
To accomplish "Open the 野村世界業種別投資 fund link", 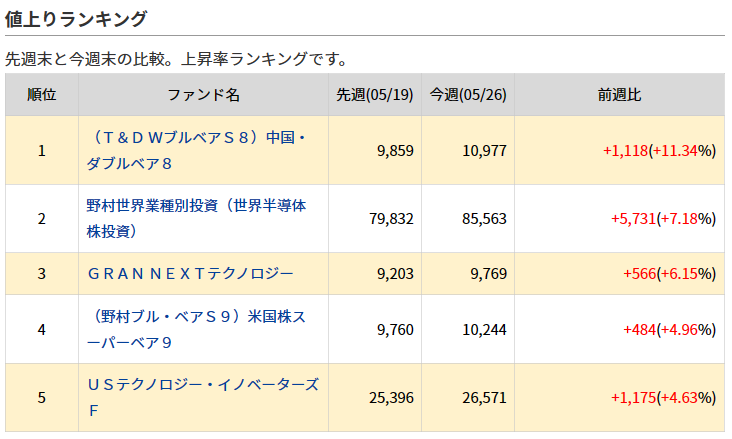I will pyautogui.click(x=197, y=219).
